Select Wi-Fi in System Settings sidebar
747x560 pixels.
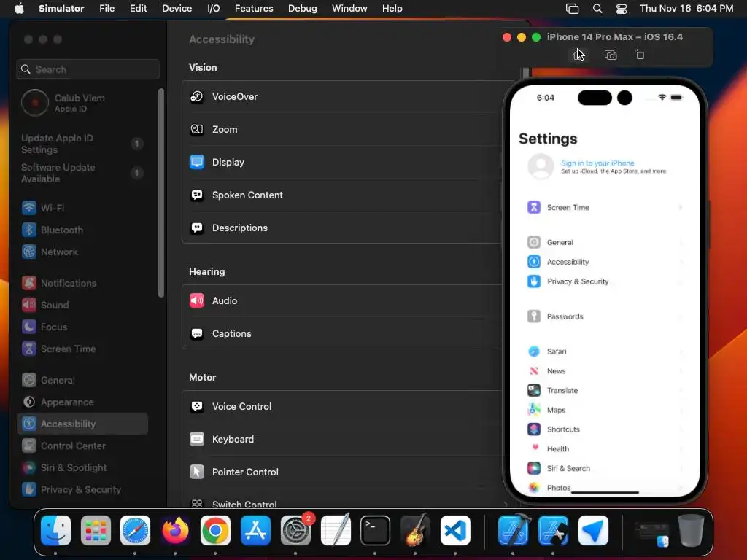click(x=82, y=208)
